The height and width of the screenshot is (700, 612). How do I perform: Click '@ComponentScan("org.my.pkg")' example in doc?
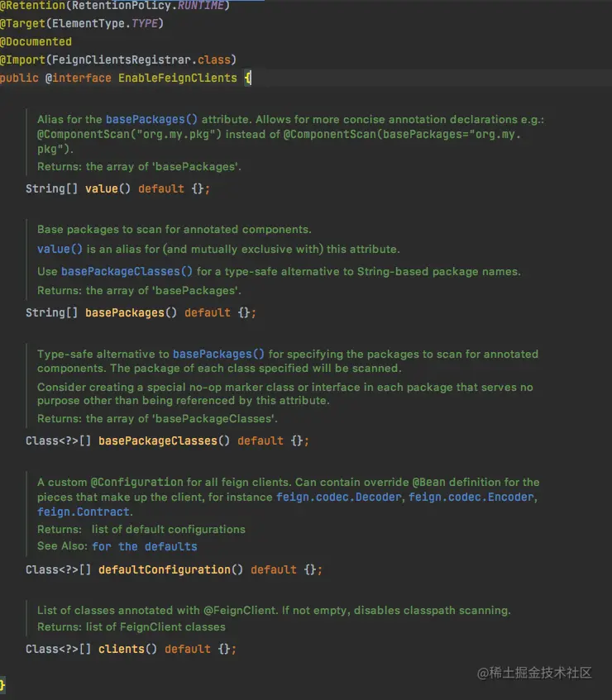(129, 134)
